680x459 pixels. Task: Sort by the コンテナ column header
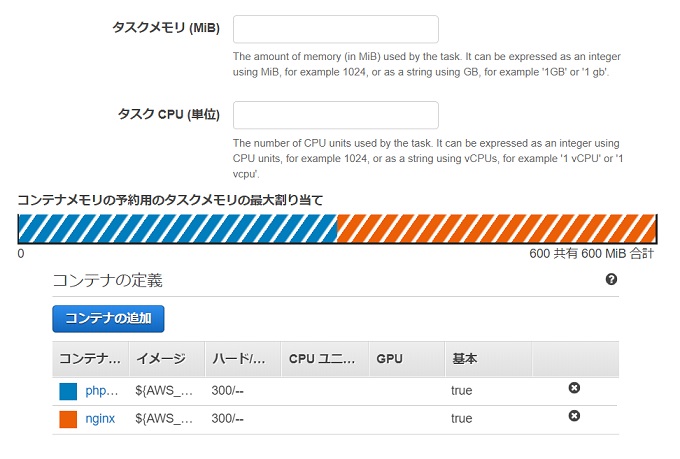tap(91, 359)
